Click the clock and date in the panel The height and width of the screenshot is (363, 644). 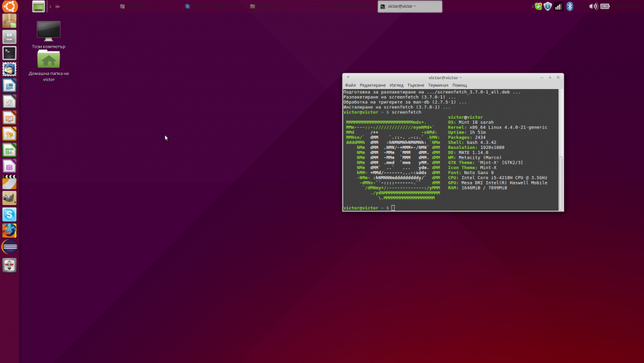pyautogui.click(x=627, y=6)
